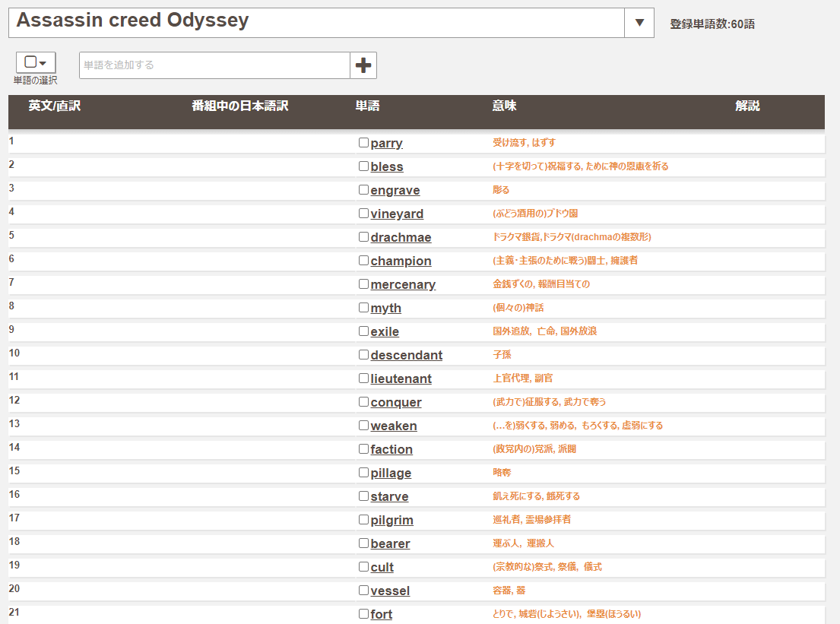Click the 番組中の日本語訳 column header
This screenshot has height=624, width=840.
pos(240,106)
